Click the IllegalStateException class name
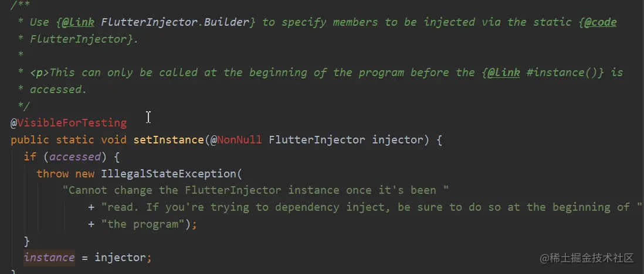The width and height of the screenshot is (644, 274). [169, 173]
